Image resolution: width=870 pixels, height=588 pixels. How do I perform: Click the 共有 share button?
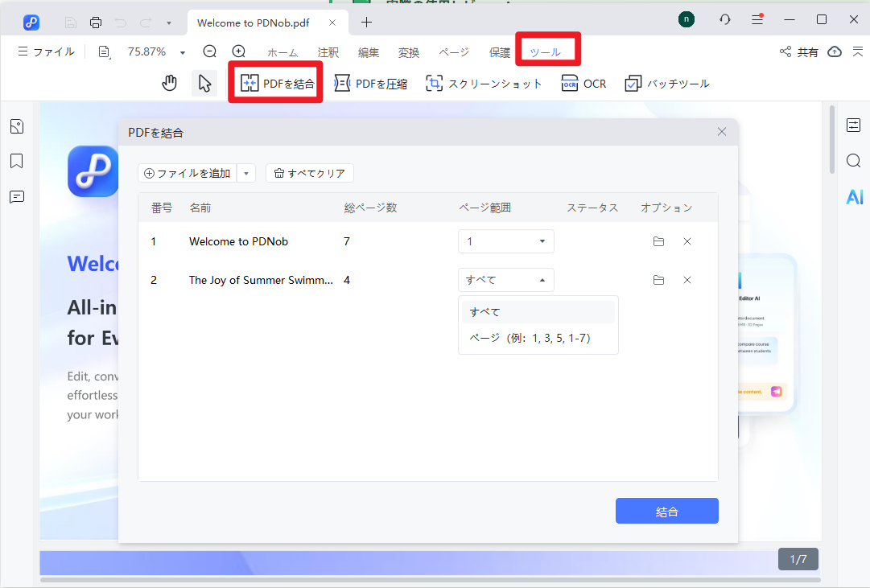pos(799,51)
